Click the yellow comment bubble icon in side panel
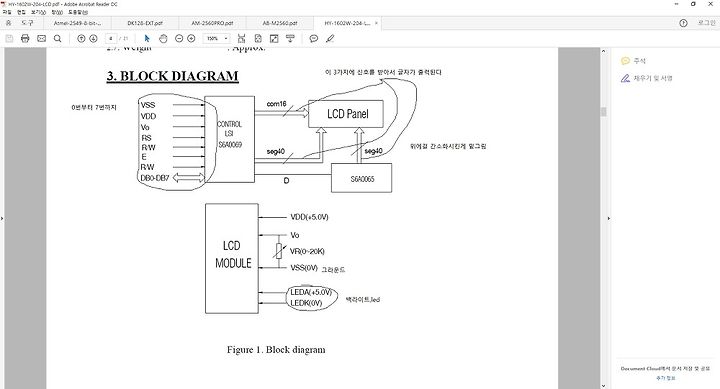 coord(625,61)
